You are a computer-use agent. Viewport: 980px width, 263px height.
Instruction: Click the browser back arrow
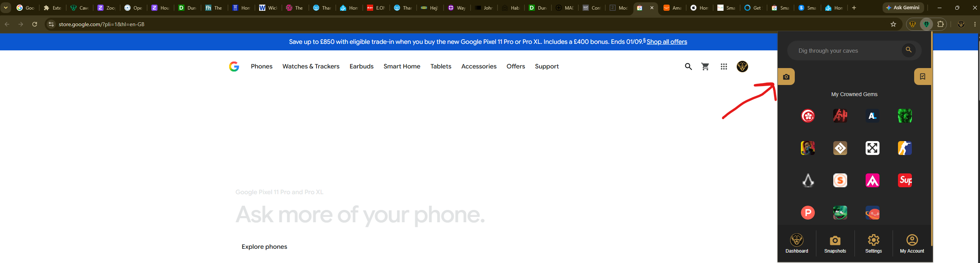pyautogui.click(x=7, y=24)
